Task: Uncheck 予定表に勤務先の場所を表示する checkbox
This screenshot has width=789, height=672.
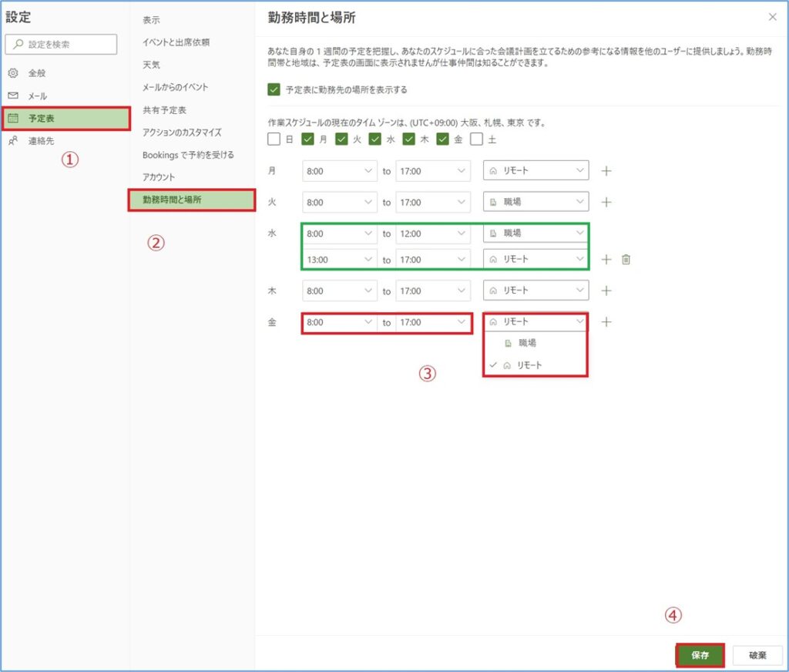Action: coord(274,89)
